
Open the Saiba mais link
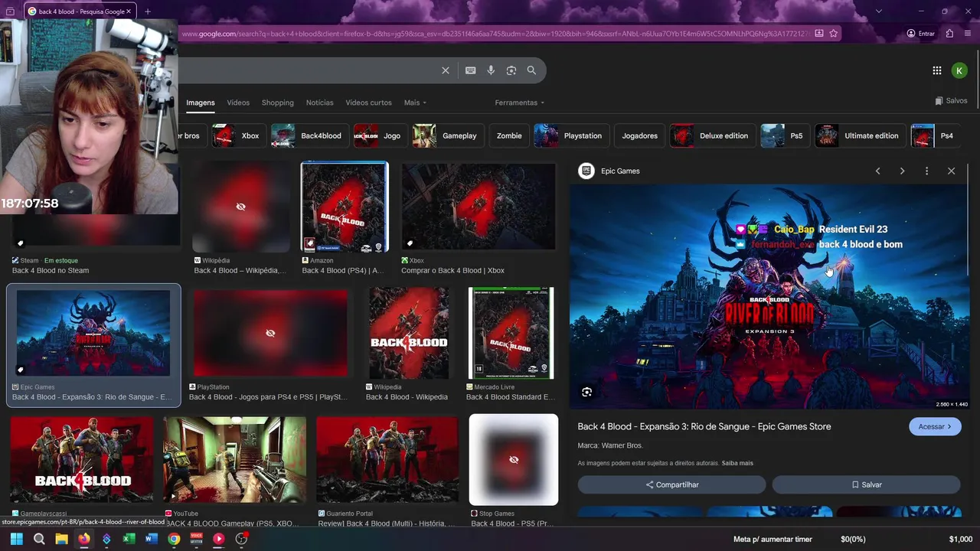coord(737,463)
